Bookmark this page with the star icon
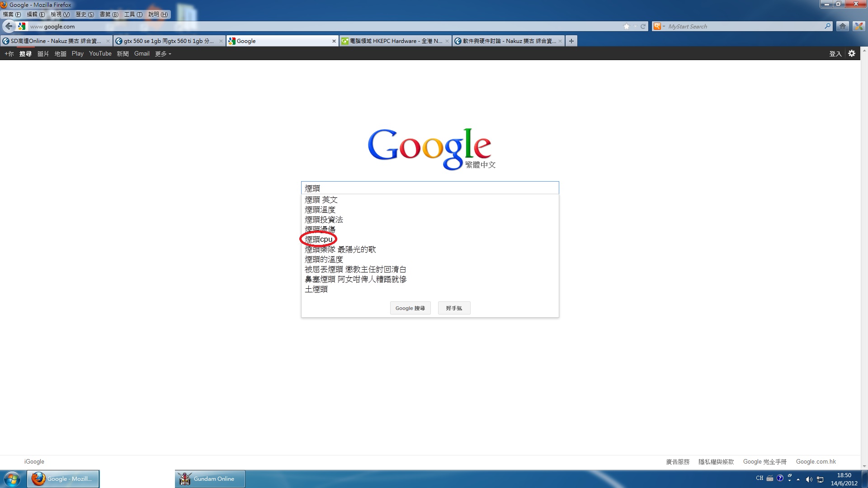Viewport: 868px width, 488px height. tap(626, 26)
